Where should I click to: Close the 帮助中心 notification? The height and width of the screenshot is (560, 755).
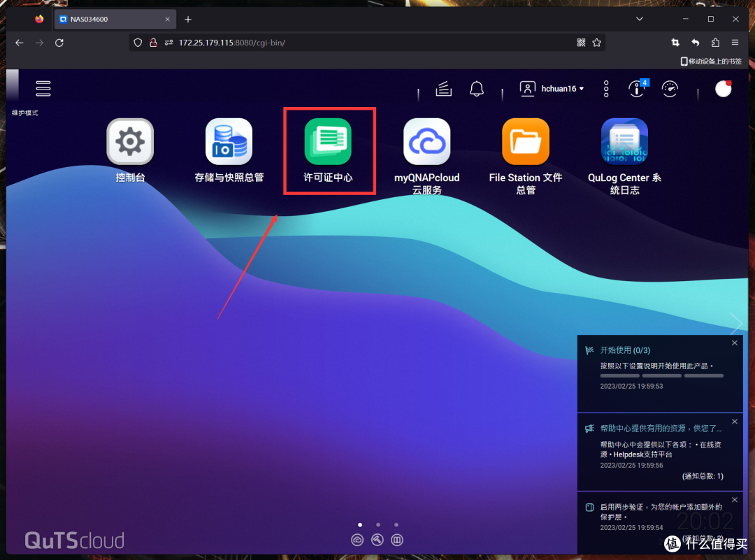click(734, 422)
